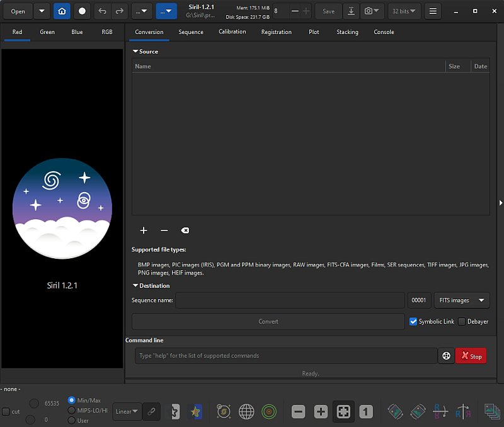
Task: Increase thread count with plus
Action: tap(306, 11)
